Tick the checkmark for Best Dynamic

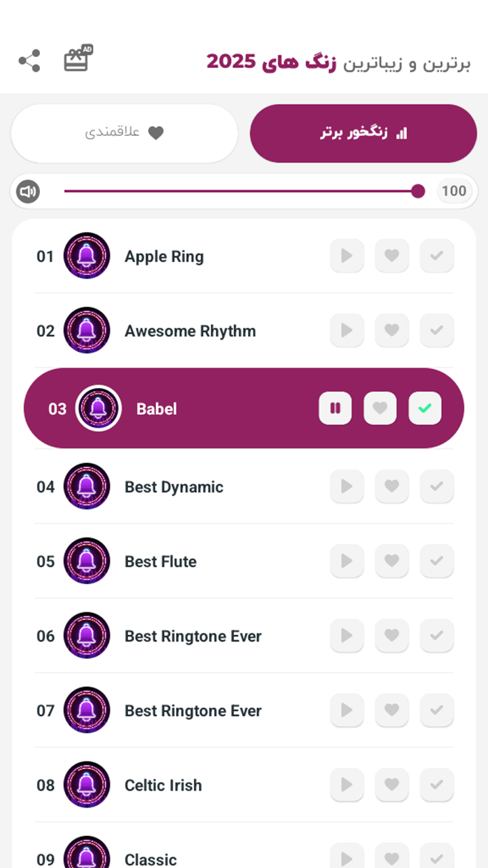coord(436,487)
